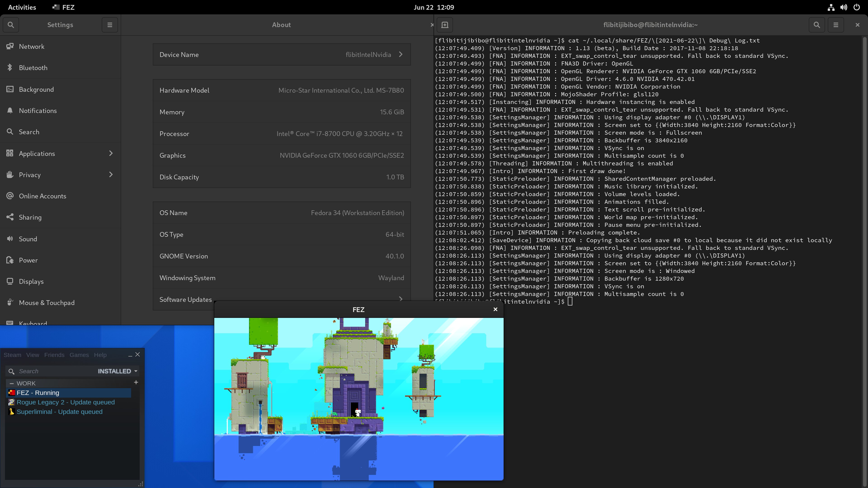Click power icon in top bar
The height and width of the screenshot is (488, 868).
click(856, 7)
